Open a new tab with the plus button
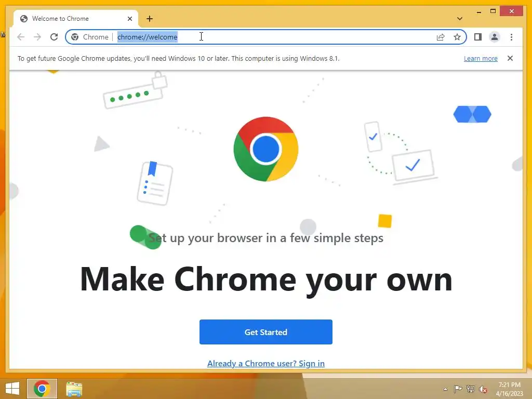The width and height of the screenshot is (532, 399). [x=150, y=19]
